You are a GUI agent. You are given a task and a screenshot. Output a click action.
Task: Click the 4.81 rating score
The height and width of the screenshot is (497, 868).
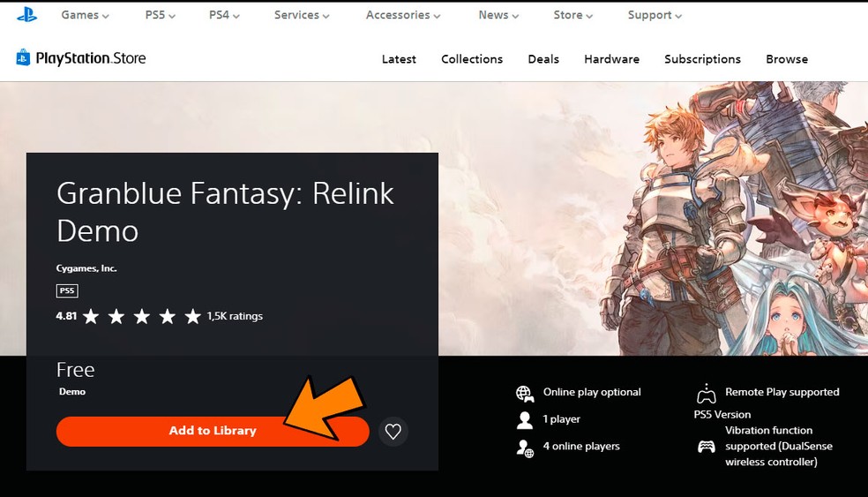66,316
